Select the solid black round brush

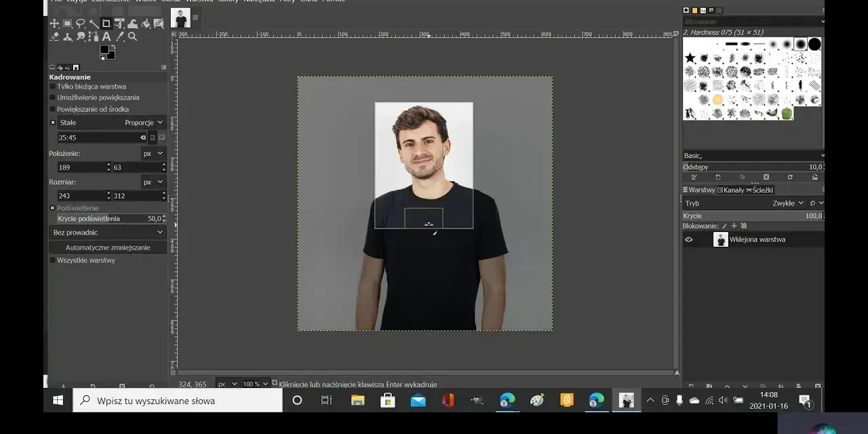[x=814, y=44]
